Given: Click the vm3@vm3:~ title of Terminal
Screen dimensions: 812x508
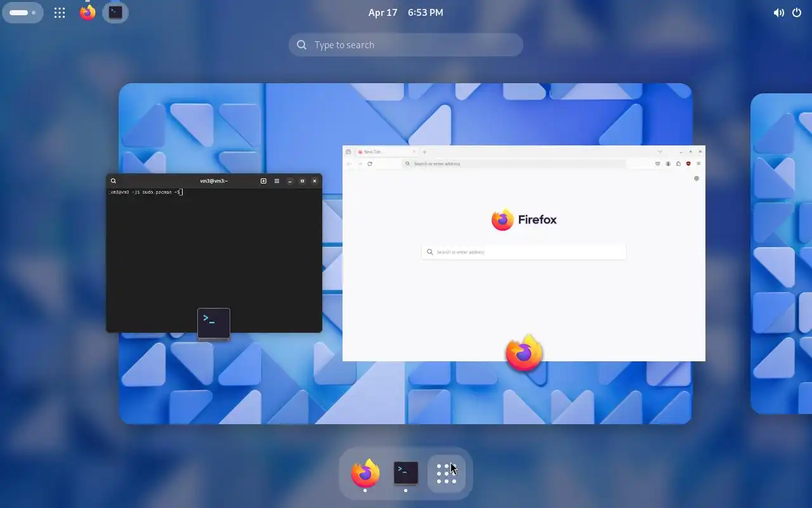Looking at the screenshot, I should (x=214, y=181).
